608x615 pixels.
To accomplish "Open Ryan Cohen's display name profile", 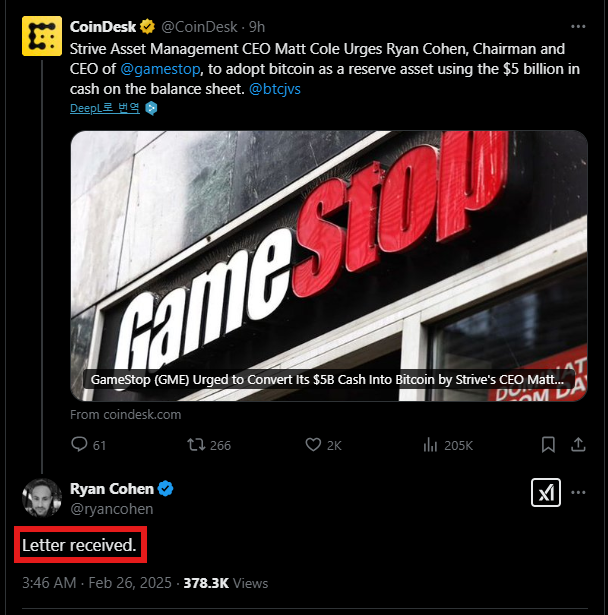I will [111, 489].
